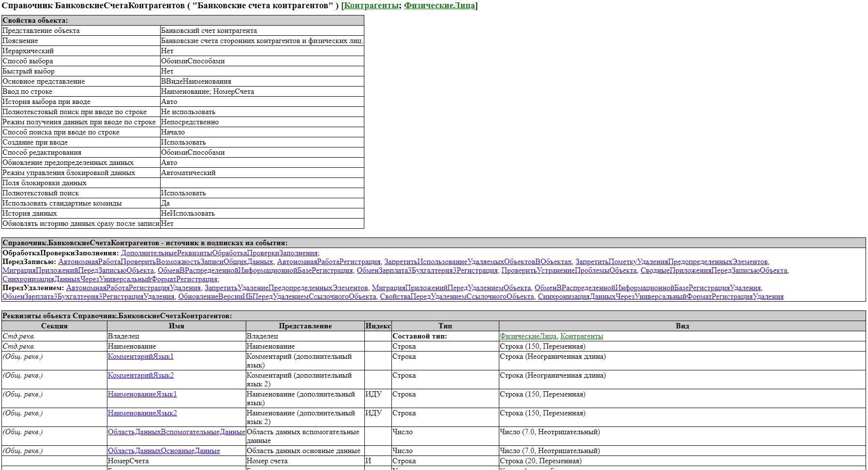Open the ЗапретитьИспользованиеУдаляемыхОбъектовВОбъектах link
Viewport: 868px width, 470px height.
(x=478, y=262)
